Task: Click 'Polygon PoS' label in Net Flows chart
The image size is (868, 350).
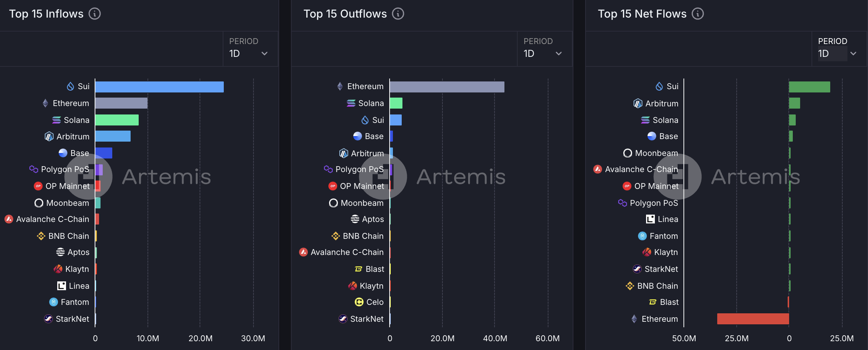Action: click(654, 203)
